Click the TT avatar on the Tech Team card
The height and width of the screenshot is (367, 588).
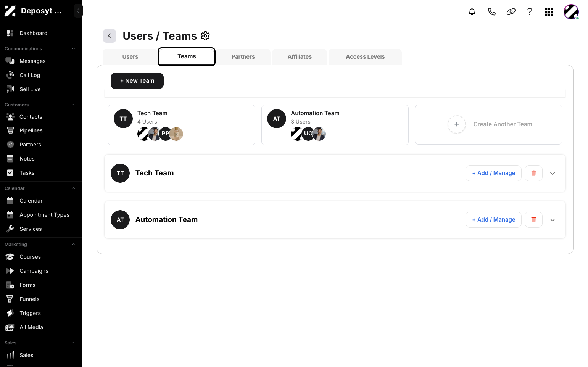tap(123, 119)
